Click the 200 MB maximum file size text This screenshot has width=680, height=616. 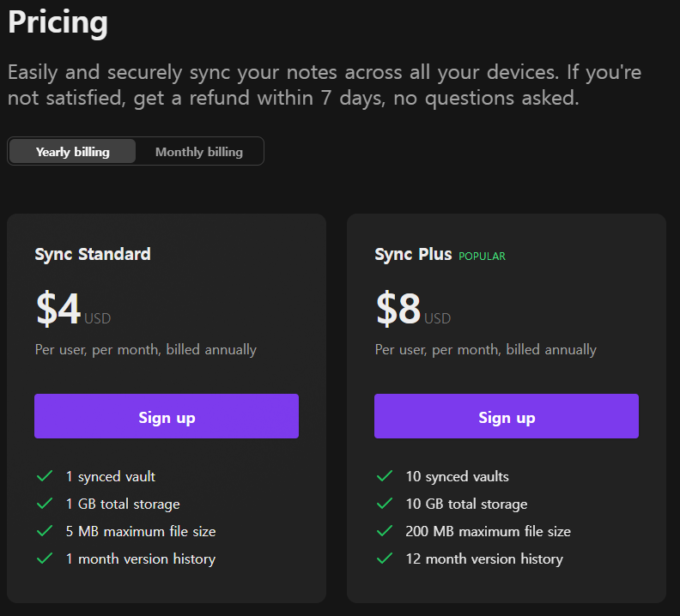488,531
